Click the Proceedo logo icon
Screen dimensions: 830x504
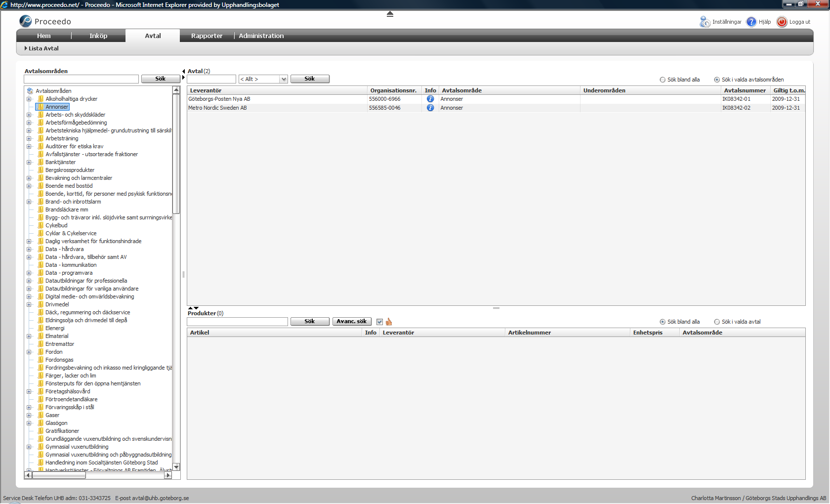tap(25, 21)
